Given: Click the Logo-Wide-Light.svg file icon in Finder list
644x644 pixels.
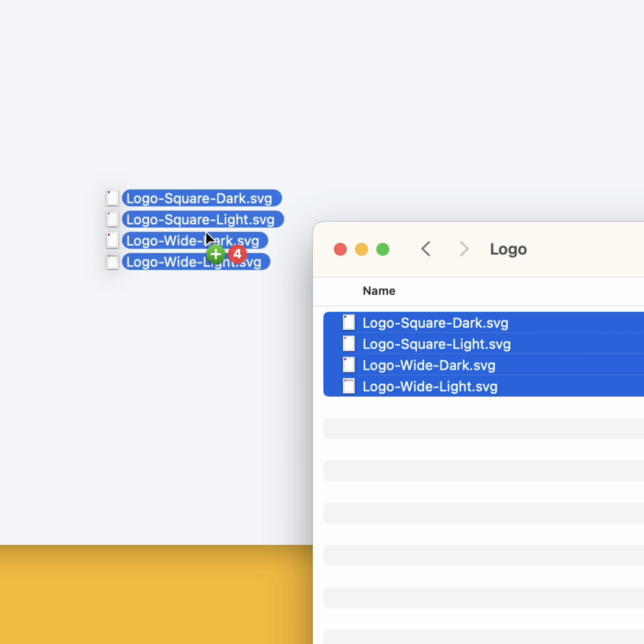Looking at the screenshot, I should click(x=349, y=386).
